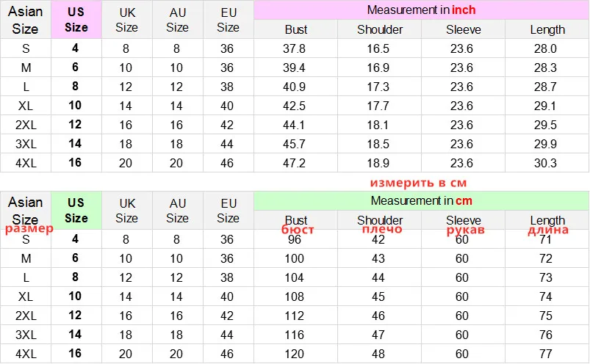Click the red 'плечо' label

[x=382, y=229]
